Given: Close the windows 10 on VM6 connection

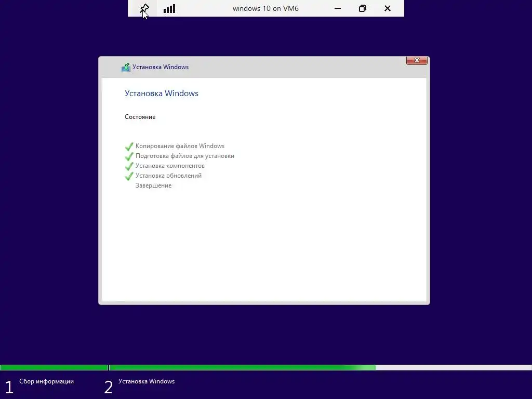Looking at the screenshot, I should 388,8.
